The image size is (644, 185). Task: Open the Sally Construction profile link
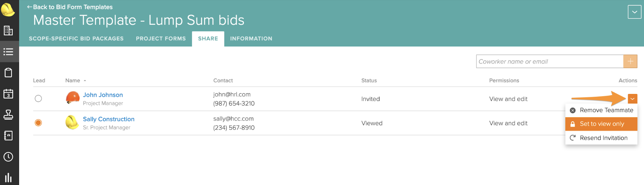tap(109, 119)
